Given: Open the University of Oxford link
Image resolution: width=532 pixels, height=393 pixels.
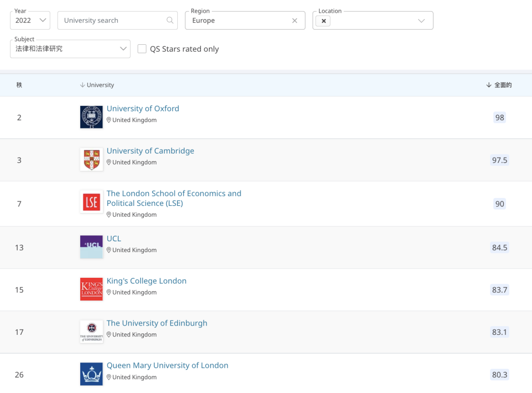Looking at the screenshot, I should (x=143, y=108).
